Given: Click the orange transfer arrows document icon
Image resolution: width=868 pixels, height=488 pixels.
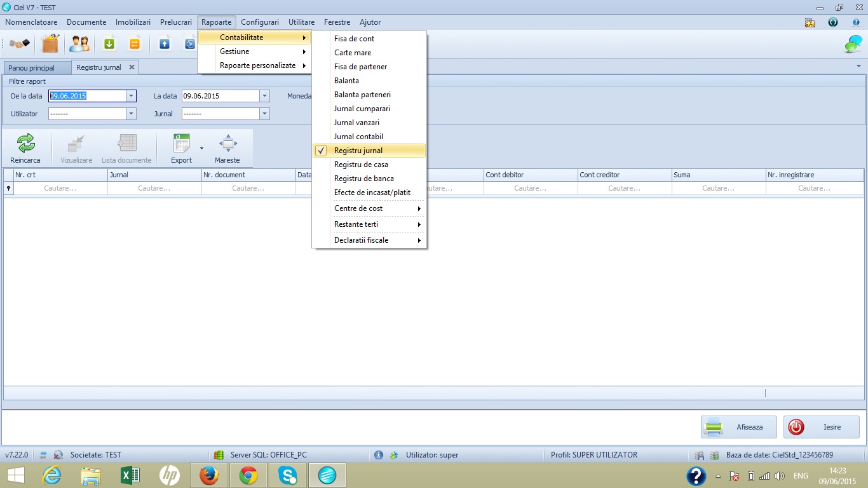Looking at the screenshot, I should (x=134, y=44).
